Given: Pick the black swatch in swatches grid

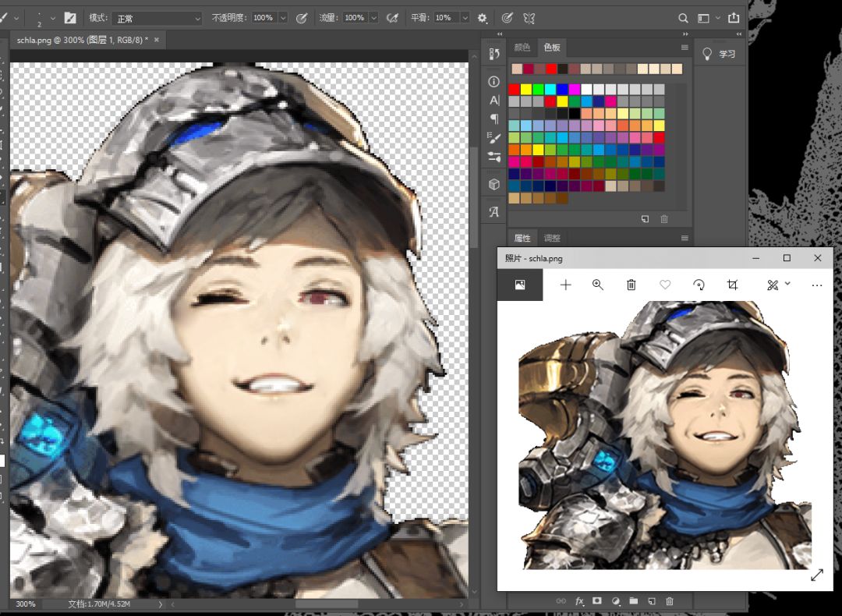Looking at the screenshot, I should pyautogui.click(x=575, y=113).
